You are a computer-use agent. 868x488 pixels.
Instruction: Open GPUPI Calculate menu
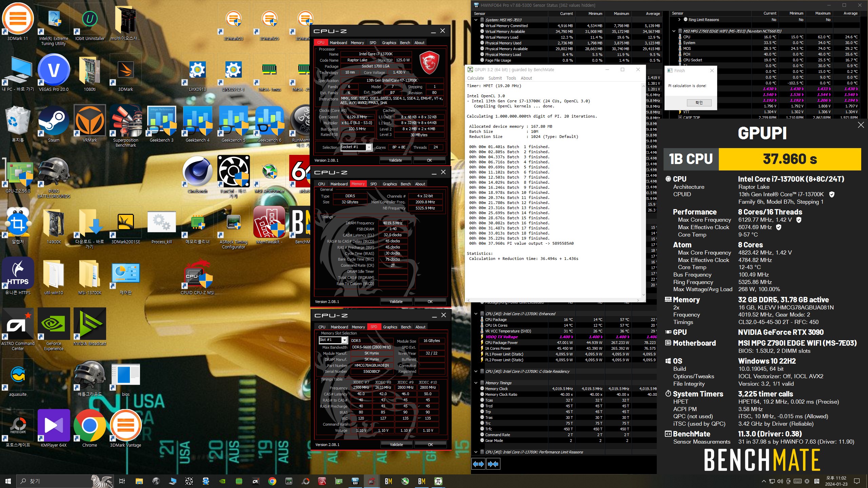point(475,78)
